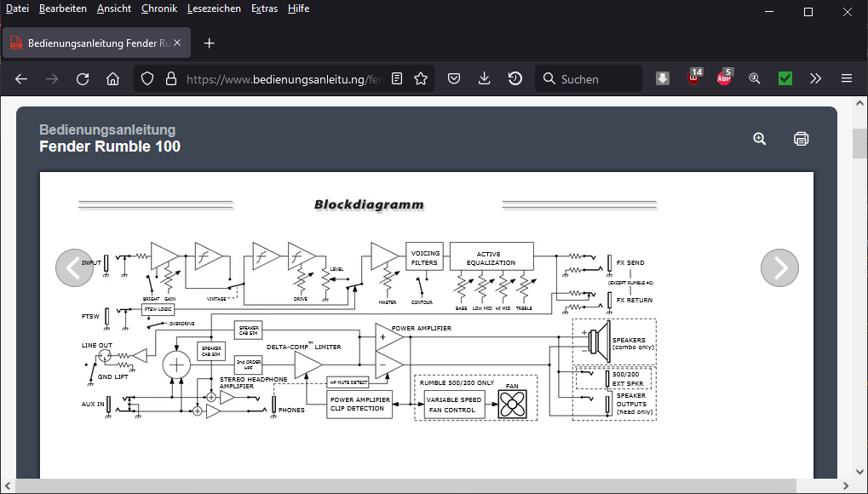The width and height of the screenshot is (868, 494).
Task: Open the Lesezeichen menu
Action: tap(214, 9)
